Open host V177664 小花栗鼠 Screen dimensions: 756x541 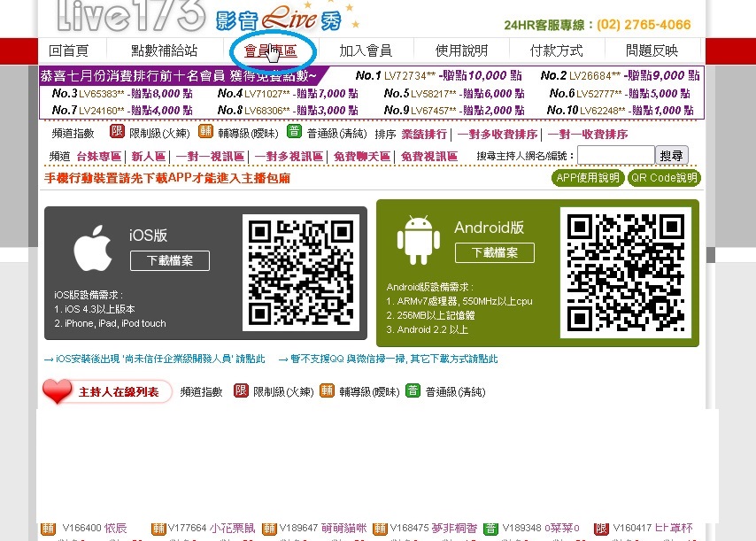[x=212, y=529]
